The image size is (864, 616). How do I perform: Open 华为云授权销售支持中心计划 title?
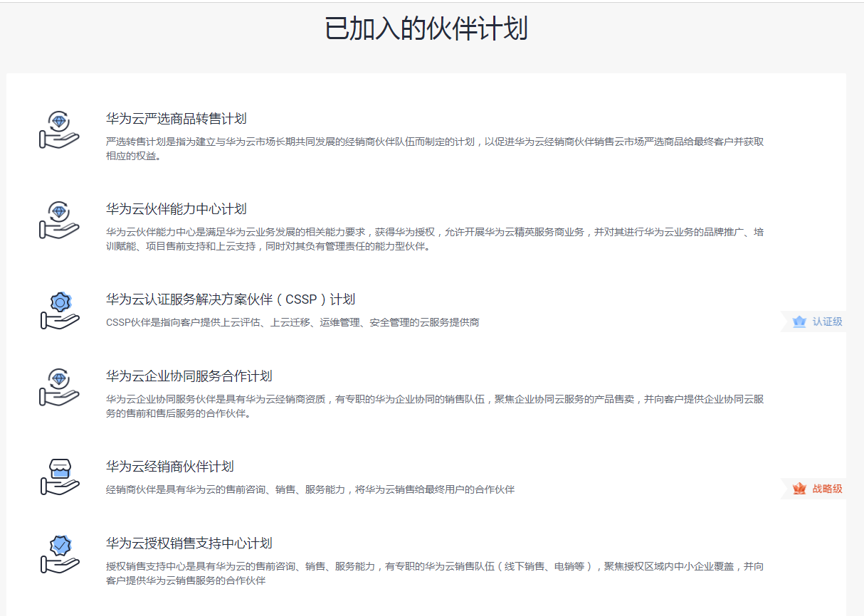tap(189, 543)
